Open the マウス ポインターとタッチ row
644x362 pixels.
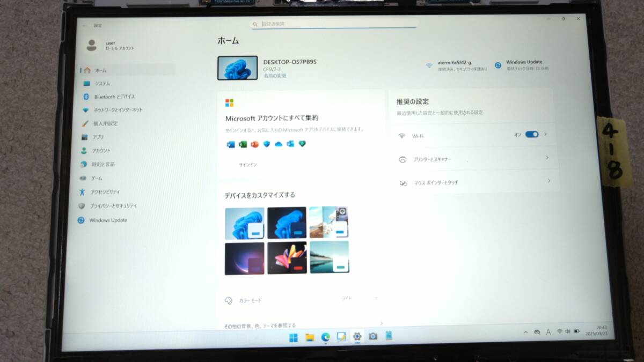pos(475,182)
